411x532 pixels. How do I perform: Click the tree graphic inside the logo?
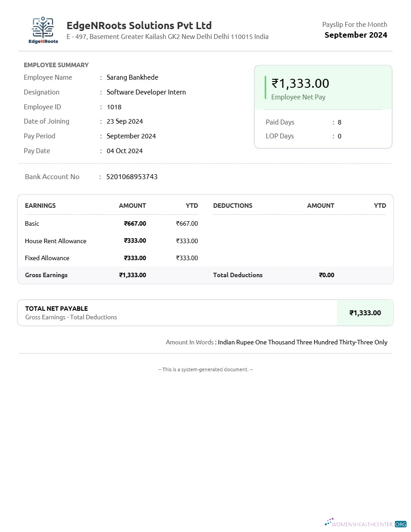click(x=43, y=25)
